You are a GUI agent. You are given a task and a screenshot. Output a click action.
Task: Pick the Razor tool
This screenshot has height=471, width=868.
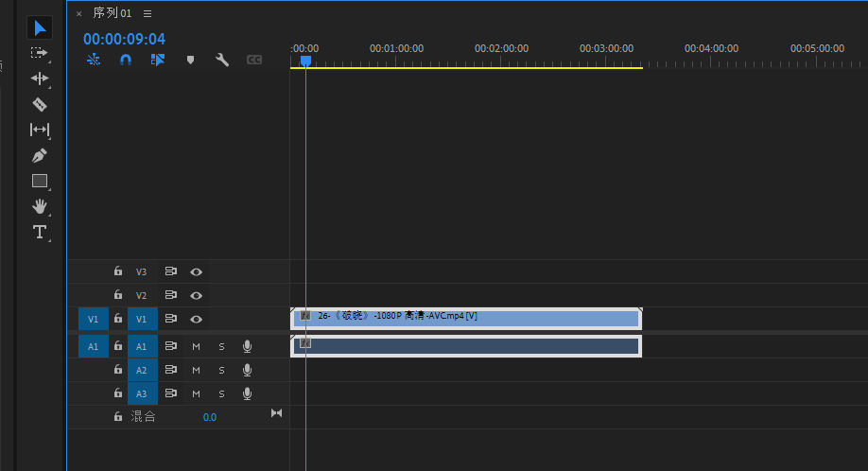40,104
